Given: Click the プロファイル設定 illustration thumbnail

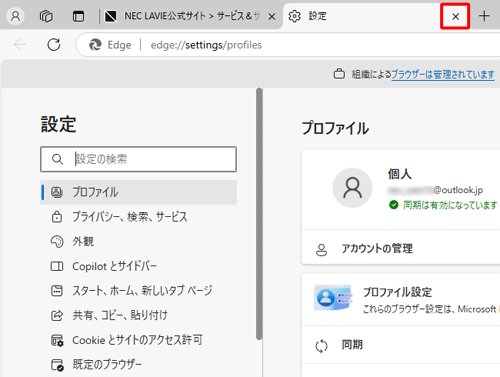Looking at the screenshot, I should click(x=333, y=297).
